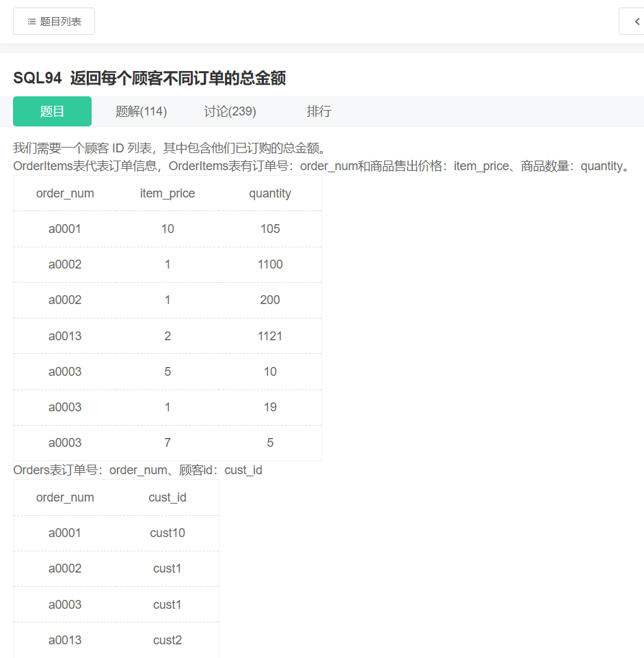Click the cust_id column header
The width and height of the screenshot is (644, 658).
pos(167,497)
